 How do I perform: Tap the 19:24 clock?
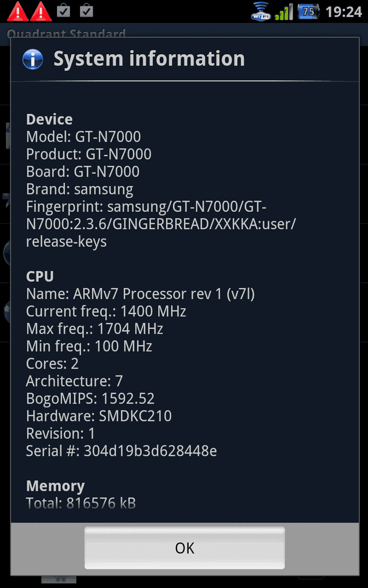(x=343, y=12)
